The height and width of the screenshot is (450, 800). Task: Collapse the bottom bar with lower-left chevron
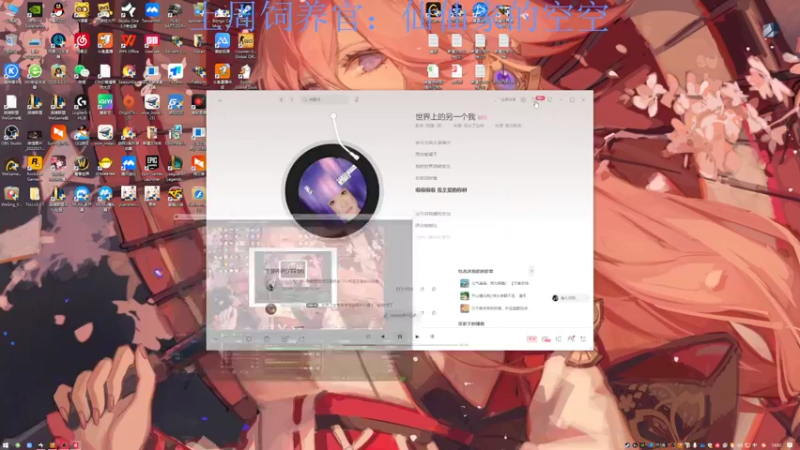(x=216, y=339)
